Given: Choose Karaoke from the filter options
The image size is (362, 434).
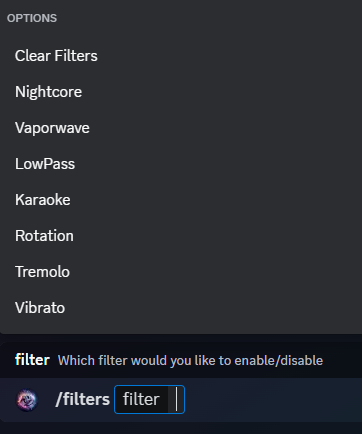Looking at the screenshot, I should [43, 200].
